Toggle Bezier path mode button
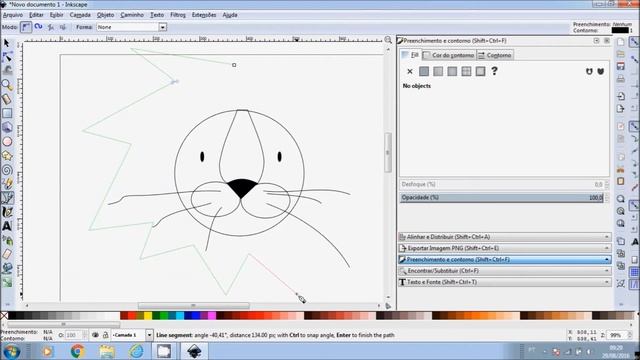Image resolution: width=640 pixels, height=360 pixels. pos(26,27)
